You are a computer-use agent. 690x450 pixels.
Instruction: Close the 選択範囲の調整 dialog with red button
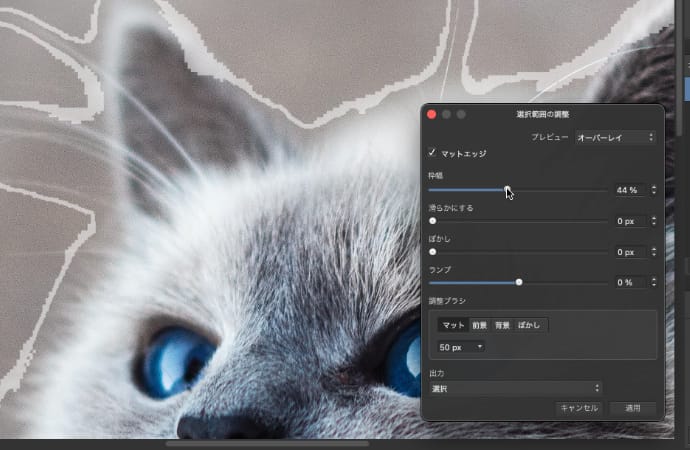click(432, 115)
